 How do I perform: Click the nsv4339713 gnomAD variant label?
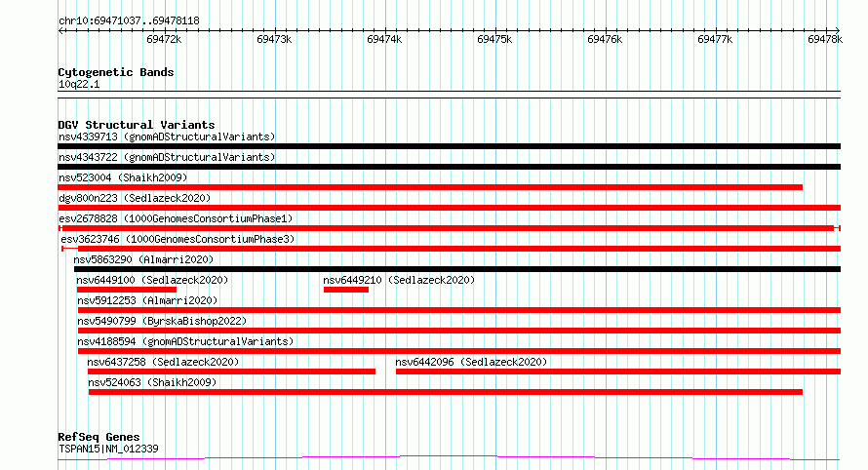coord(167,137)
